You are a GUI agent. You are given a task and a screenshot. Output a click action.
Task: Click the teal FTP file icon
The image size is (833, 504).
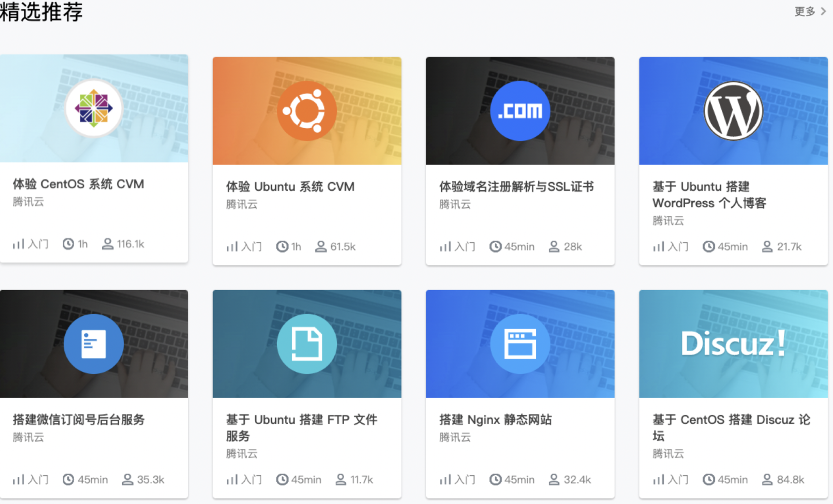click(307, 344)
